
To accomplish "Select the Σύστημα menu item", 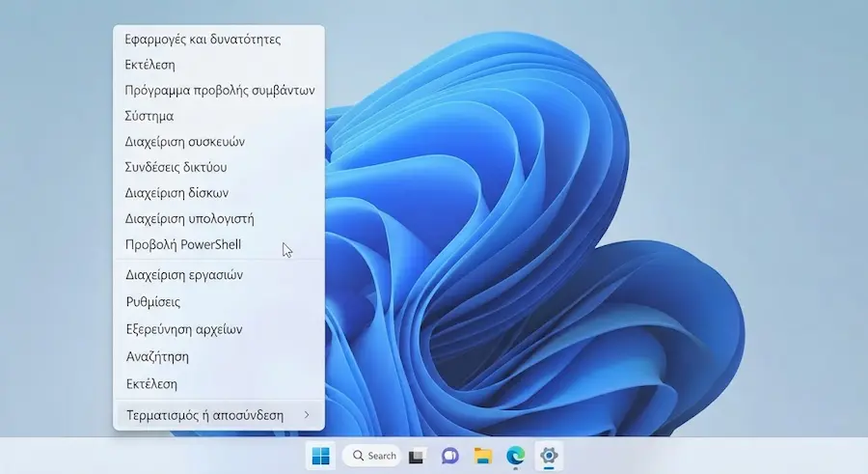I will [x=219, y=116].
